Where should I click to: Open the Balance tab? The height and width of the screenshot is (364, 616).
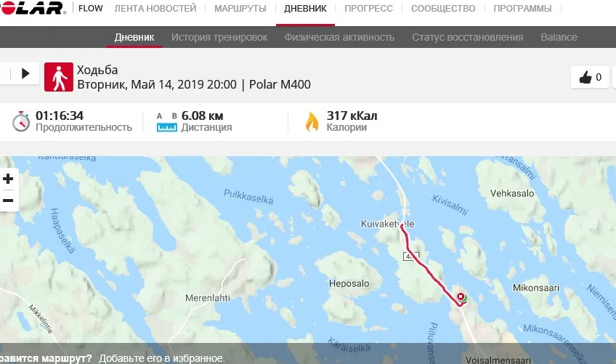(559, 37)
